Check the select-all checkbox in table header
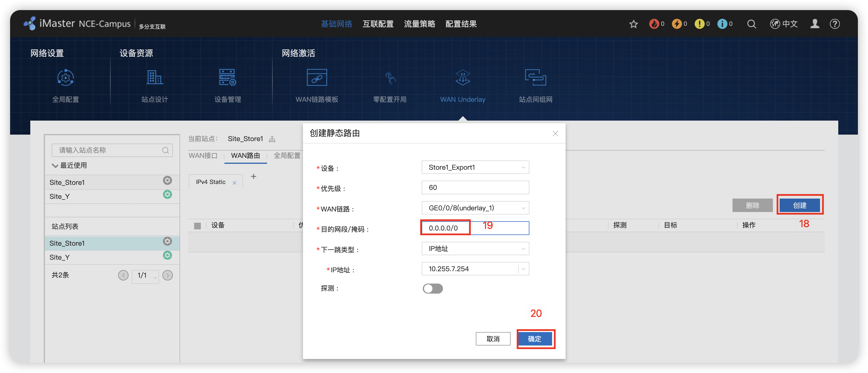 198,226
